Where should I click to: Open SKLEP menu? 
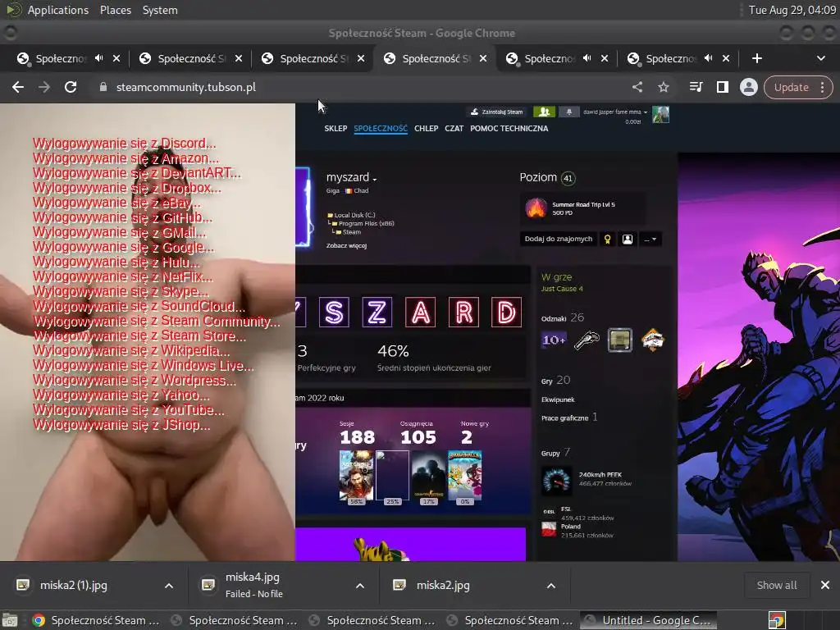click(336, 129)
